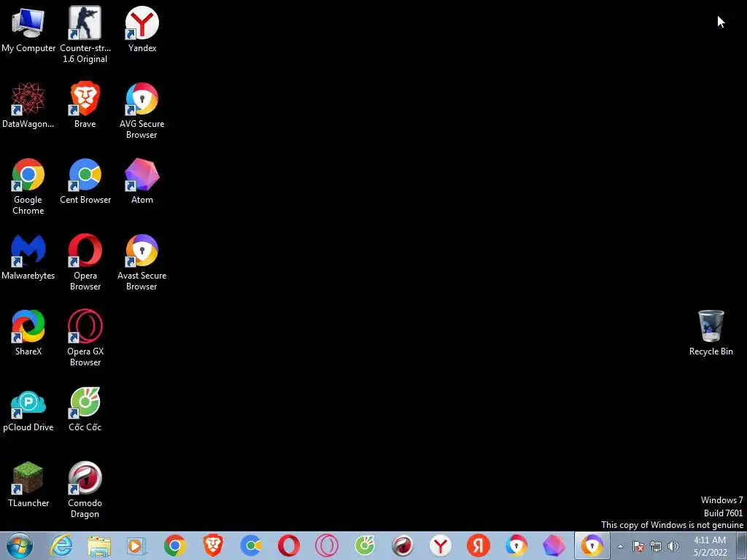
Task: Launch Internet Explorer from the taskbar
Action: tap(61, 545)
